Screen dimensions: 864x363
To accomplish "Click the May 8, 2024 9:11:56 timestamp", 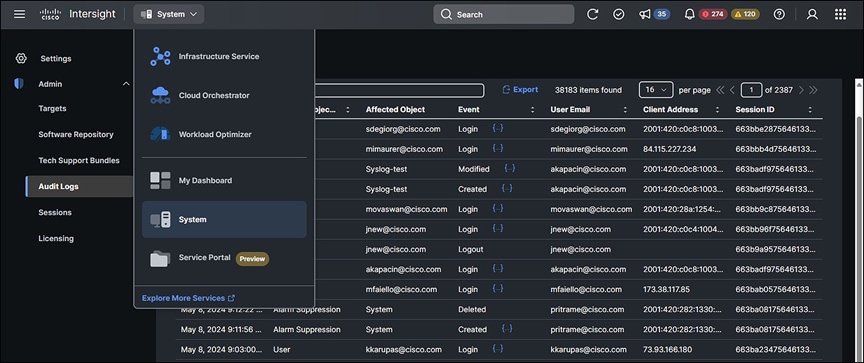I will click(x=221, y=329).
